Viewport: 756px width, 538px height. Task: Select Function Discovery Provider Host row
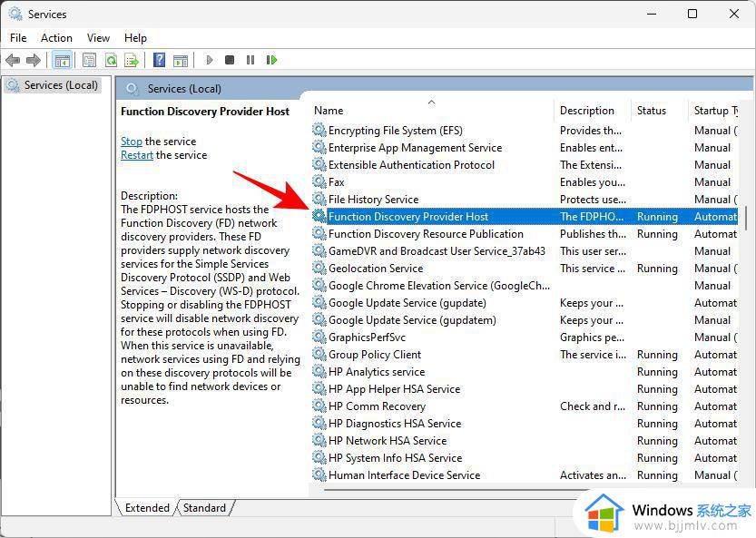[525, 217]
